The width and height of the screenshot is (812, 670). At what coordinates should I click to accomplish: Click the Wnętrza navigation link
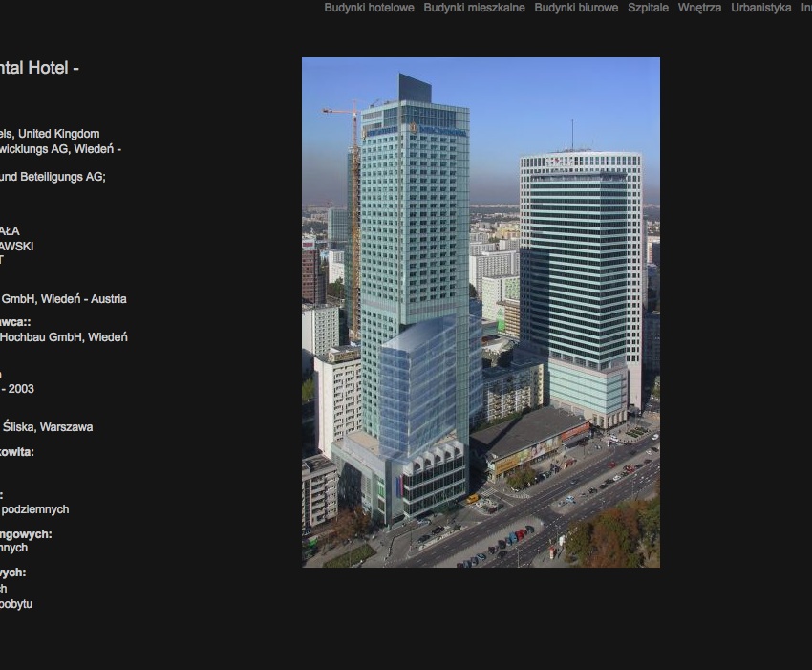click(x=699, y=8)
